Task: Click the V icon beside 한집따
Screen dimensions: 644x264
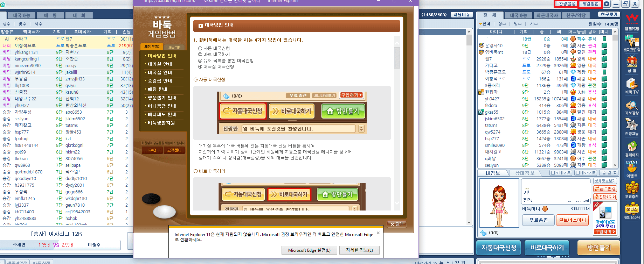Action: (x=481, y=92)
